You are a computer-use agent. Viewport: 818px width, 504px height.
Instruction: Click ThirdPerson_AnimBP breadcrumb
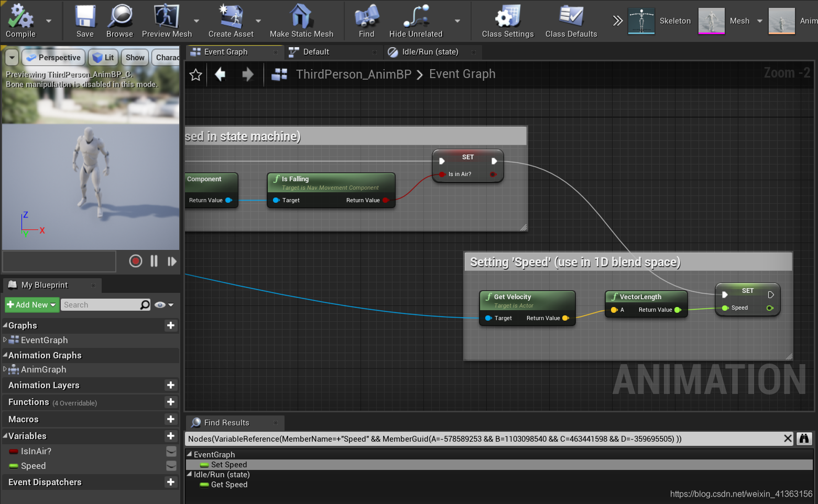click(354, 74)
